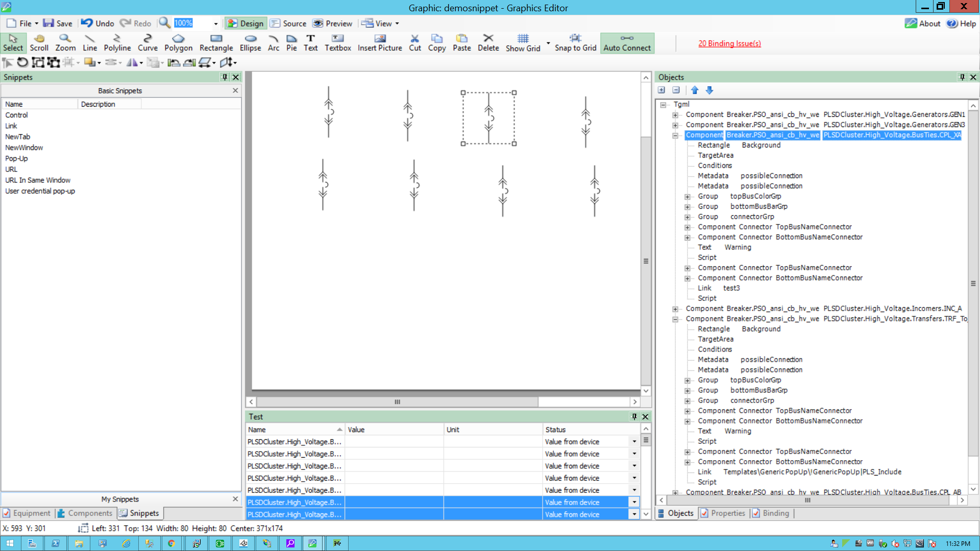Open the zoom percentage dropdown
980x551 pixels.
pos(215,23)
